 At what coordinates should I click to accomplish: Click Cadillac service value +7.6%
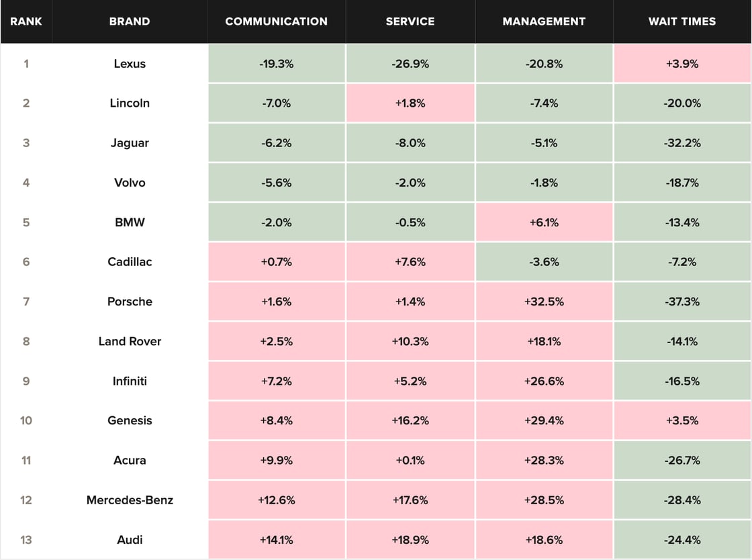click(410, 262)
